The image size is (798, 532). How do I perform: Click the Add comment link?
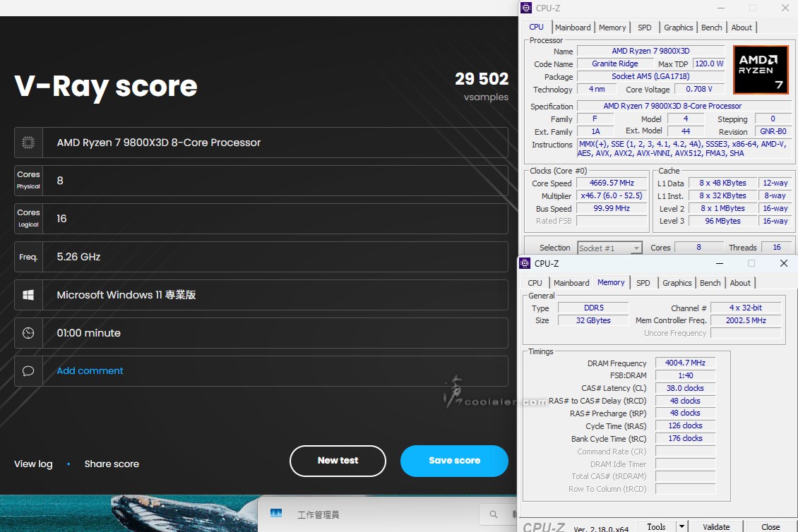click(90, 371)
